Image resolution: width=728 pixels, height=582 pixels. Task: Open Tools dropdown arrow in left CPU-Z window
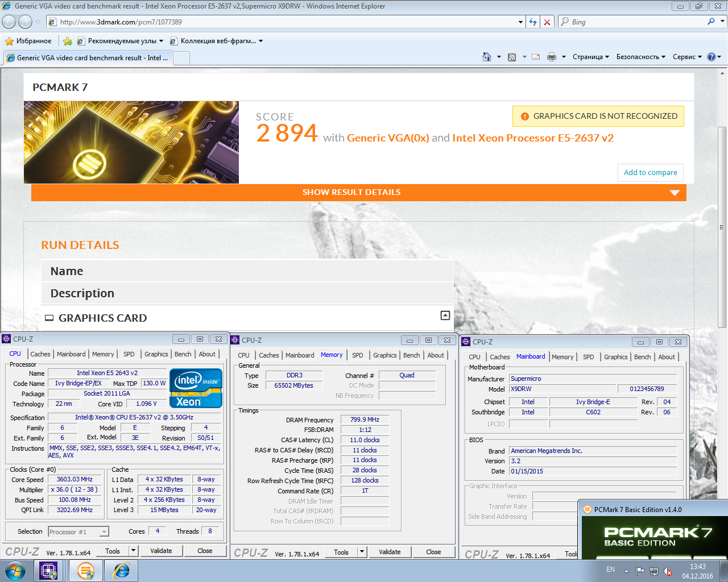[133, 551]
